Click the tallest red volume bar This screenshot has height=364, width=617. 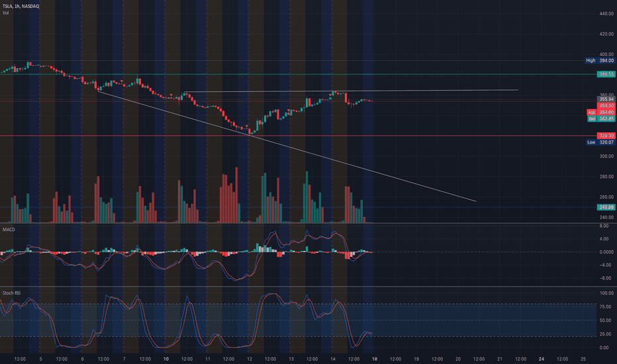[236, 195]
